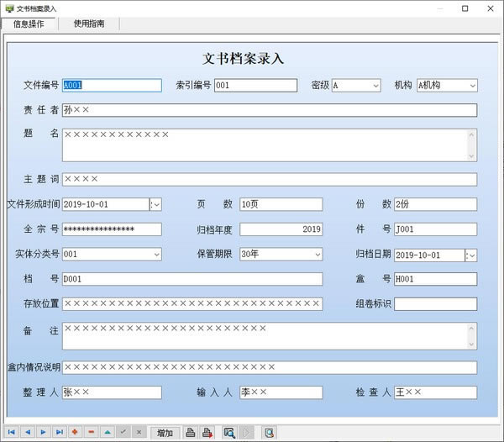Expand the 机构 combo box
Viewport: 504px width, 442px height.
471,86
